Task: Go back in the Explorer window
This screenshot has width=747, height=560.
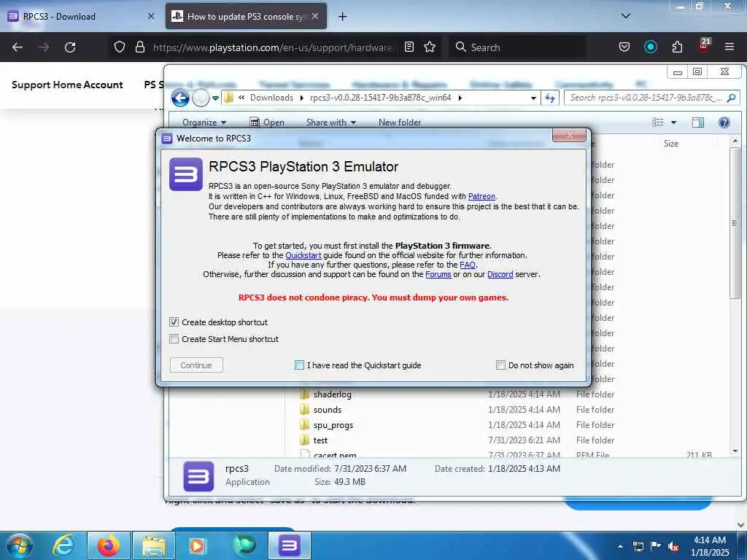Action: (180, 98)
